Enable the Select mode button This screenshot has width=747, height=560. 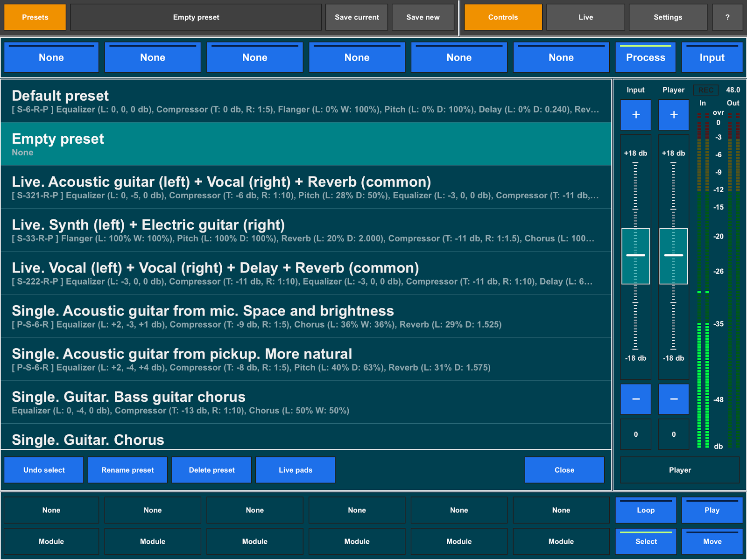coord(646,541)
